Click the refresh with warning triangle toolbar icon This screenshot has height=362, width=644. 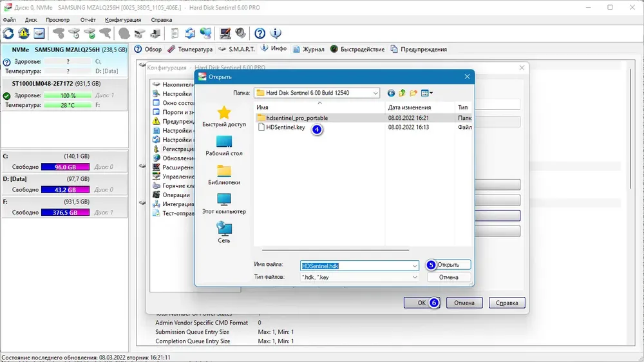tap(23, 33)
